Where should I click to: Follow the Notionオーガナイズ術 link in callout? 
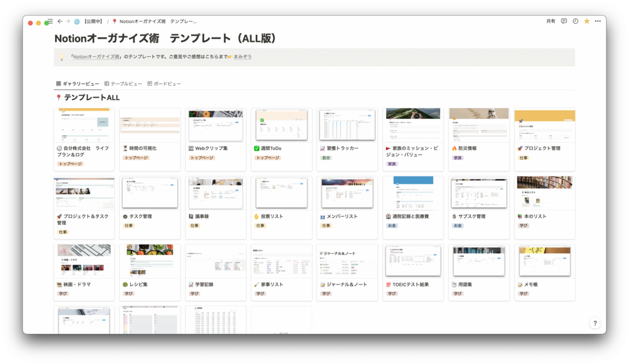(x=96, y=57)
